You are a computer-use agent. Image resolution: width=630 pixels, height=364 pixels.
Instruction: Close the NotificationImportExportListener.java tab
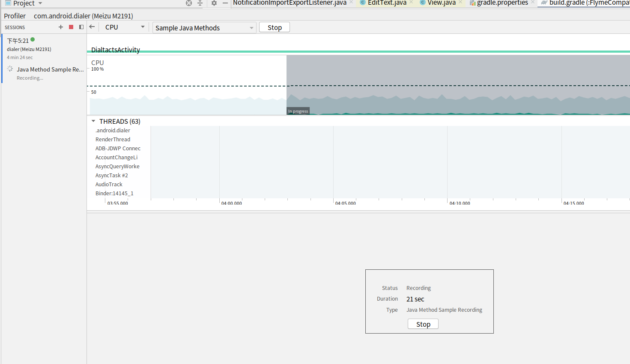[351, 3]
